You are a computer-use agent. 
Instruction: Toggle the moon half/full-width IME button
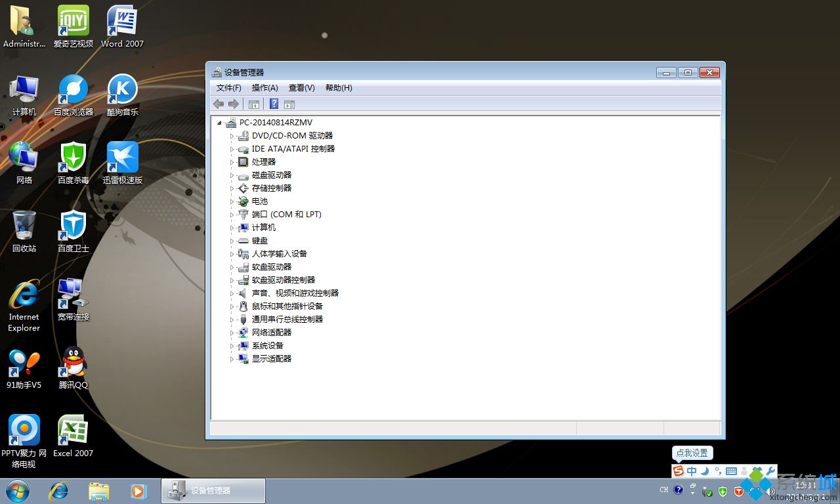(705, 471)
